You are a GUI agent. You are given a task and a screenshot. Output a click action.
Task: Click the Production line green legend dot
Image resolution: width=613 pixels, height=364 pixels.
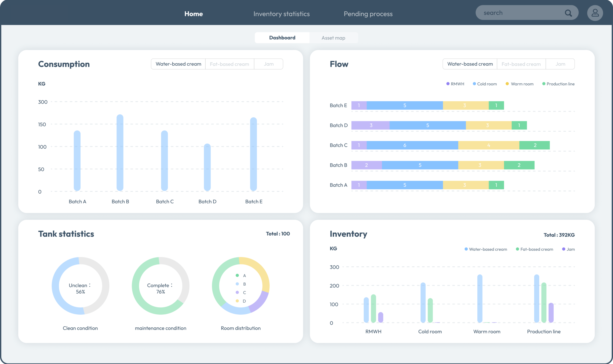point(544,84)
